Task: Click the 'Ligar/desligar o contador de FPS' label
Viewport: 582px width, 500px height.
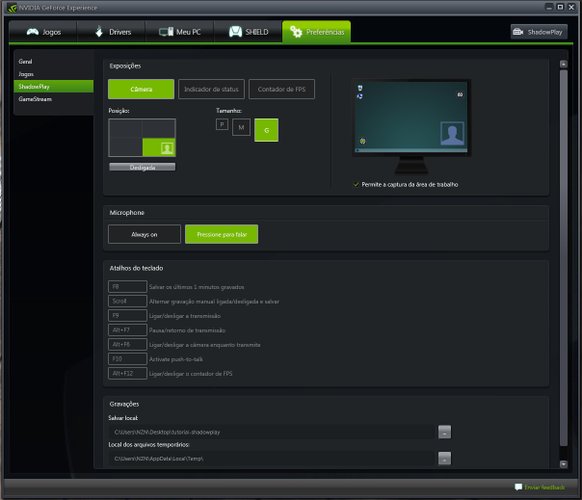Action: 191,374
